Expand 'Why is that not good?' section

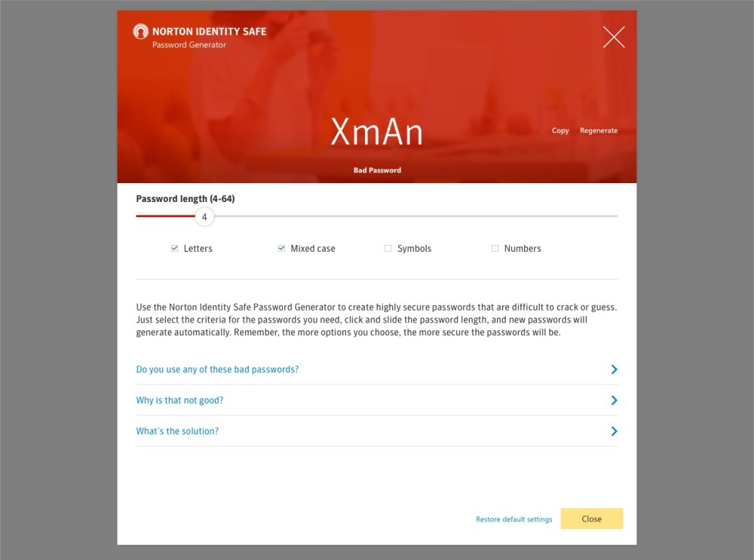point(180,400)
